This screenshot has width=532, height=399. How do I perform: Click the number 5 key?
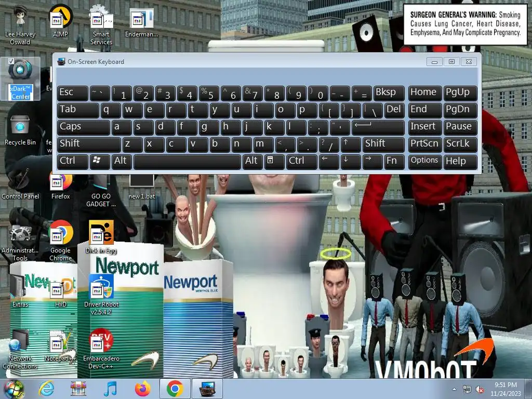pos(209,93)
